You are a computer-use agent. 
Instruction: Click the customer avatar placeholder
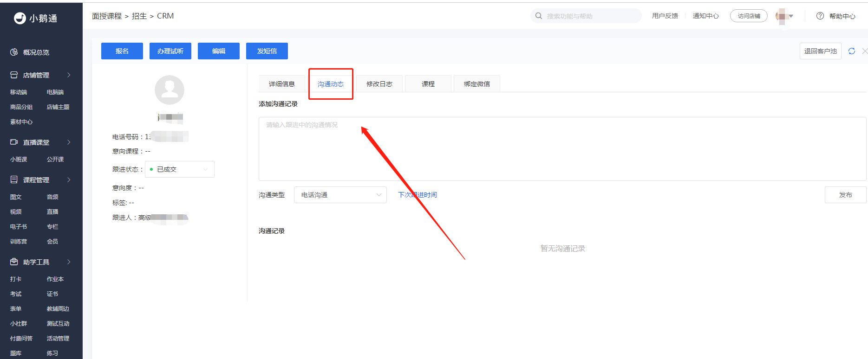(x=170, y=90)
